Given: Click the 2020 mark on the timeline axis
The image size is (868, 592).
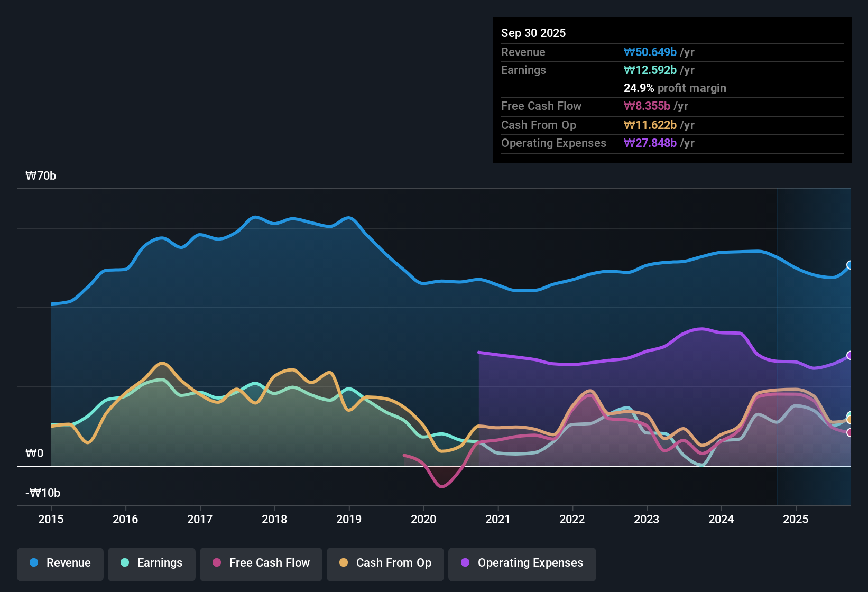Looking at the screenshot, I should pos(423,520).
